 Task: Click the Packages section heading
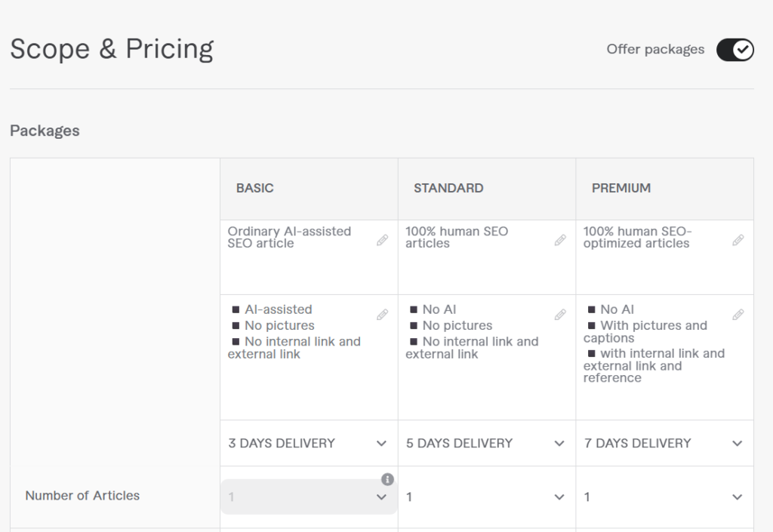(45, 131)
